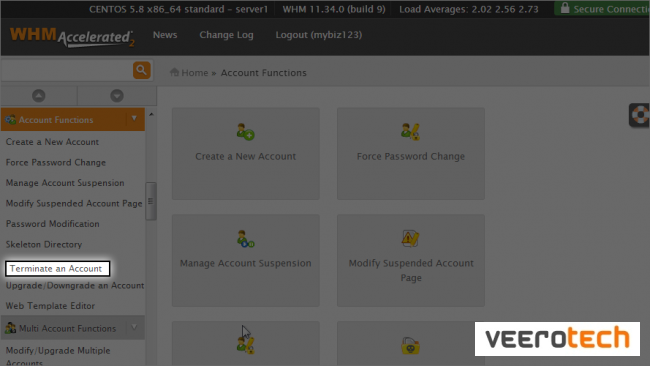Open Modify Suspended Account Page in sidebar

(x=74, y=204)
